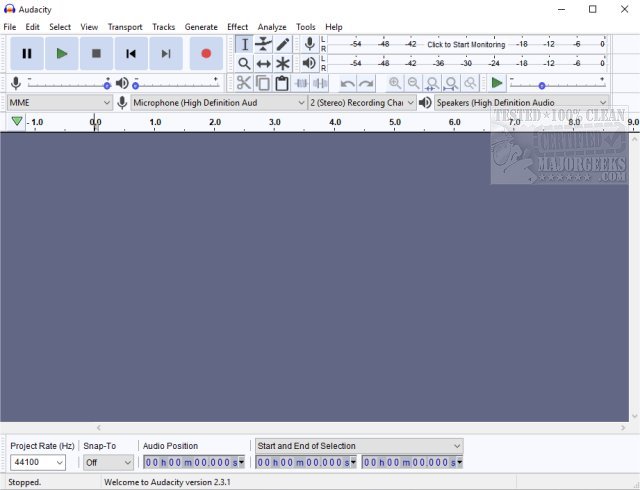640x490 pixels.
Task: Skip to Start of the project
Action: tap(131, 53)
